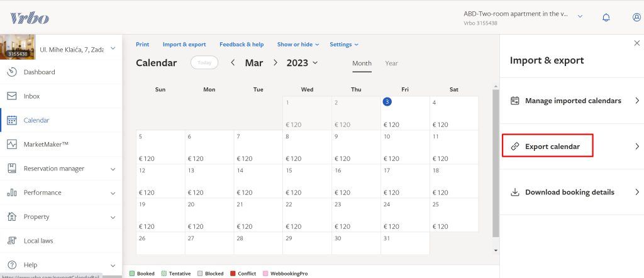Screen dimensions: 644x278
Task: Advance to next month arrow
Action: 275,63
